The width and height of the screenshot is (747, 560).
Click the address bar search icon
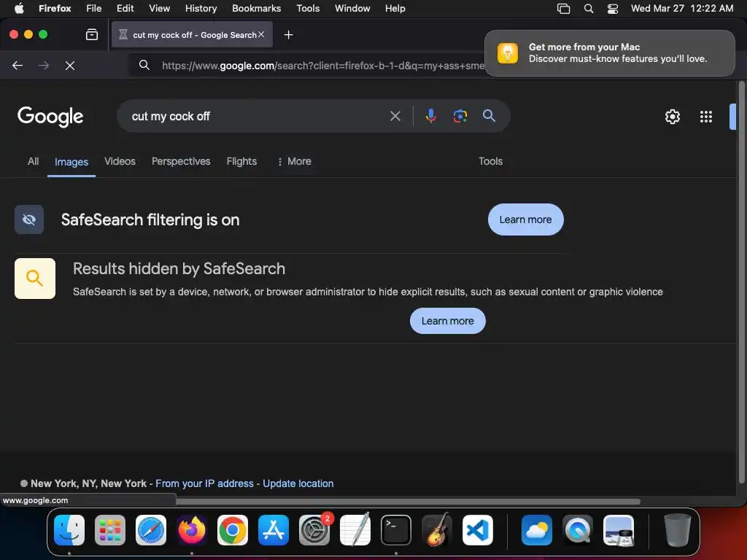click(x=144, y=65)
